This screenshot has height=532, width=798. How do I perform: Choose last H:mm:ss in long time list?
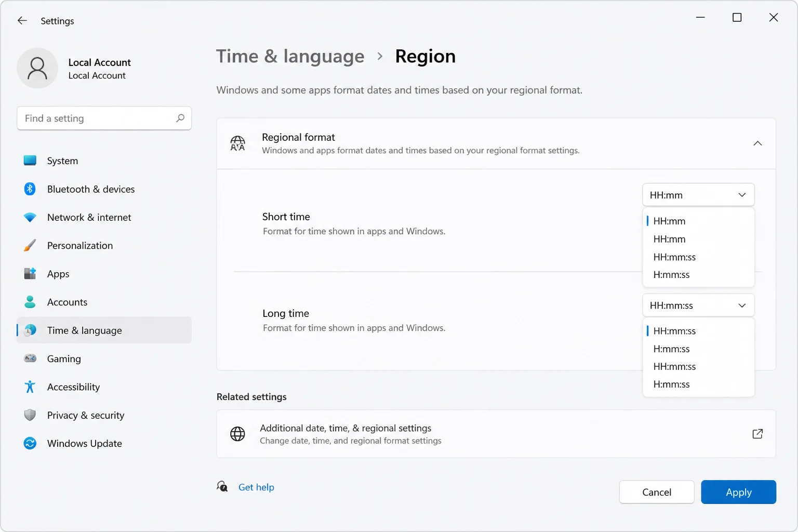coord(698,384)
